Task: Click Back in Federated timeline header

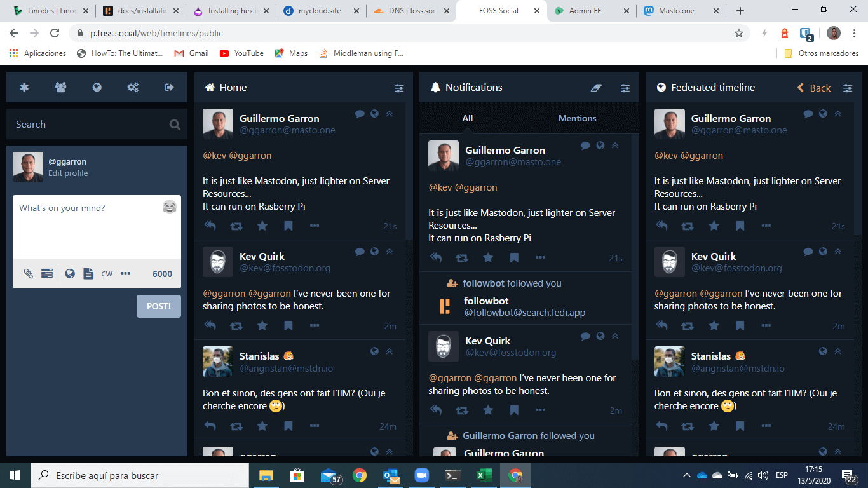Action: pyautogui.click(x=814, y=88)
